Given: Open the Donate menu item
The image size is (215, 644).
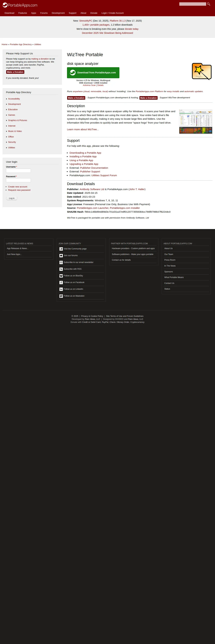Looking at the screenshot, I should (x=94, y=13).
